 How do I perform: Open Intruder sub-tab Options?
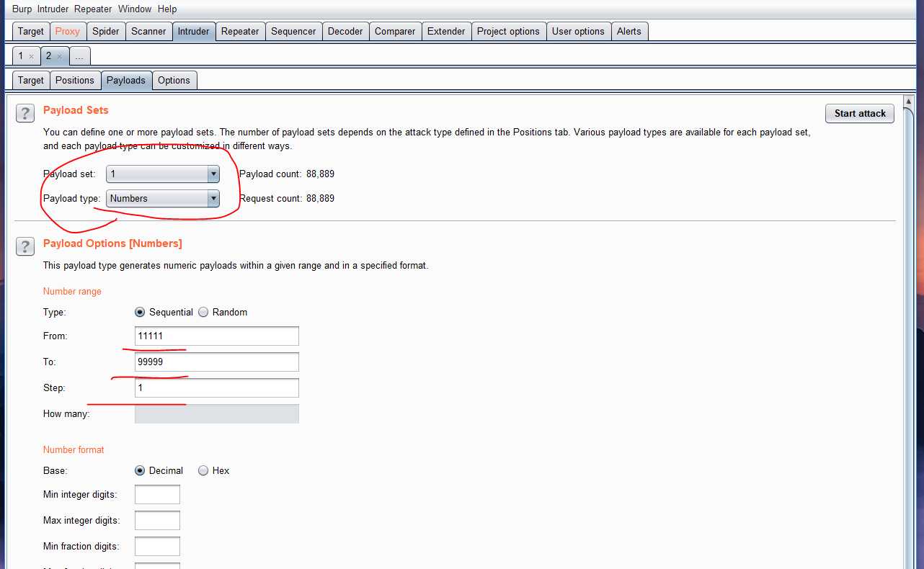click(174, 80)
